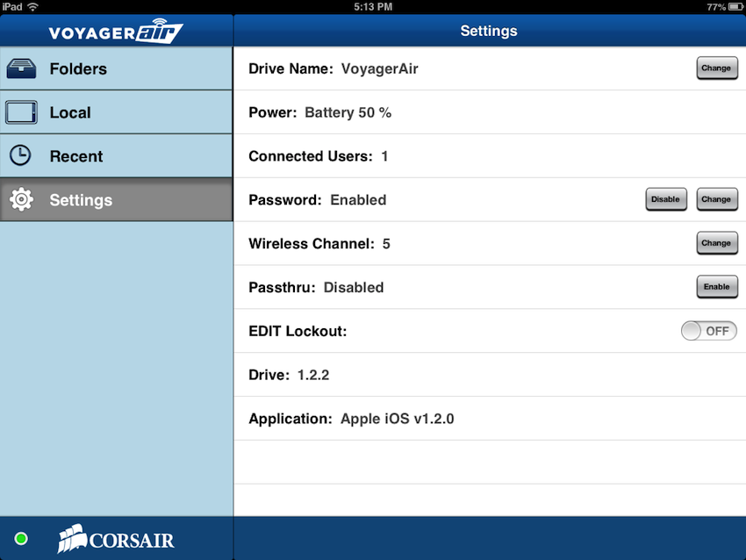The width and height of the screenshot is (746, 560).
Task: Open the Settings section label
Action: (81, 200)
